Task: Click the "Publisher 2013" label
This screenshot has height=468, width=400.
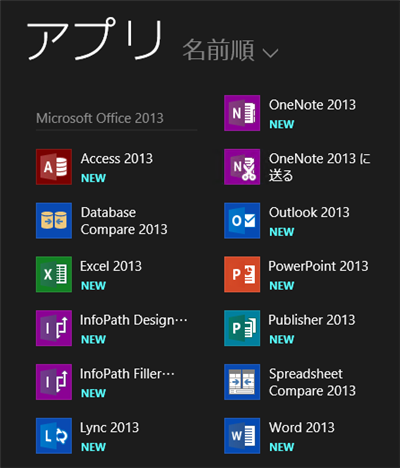Action: point(312,320)
